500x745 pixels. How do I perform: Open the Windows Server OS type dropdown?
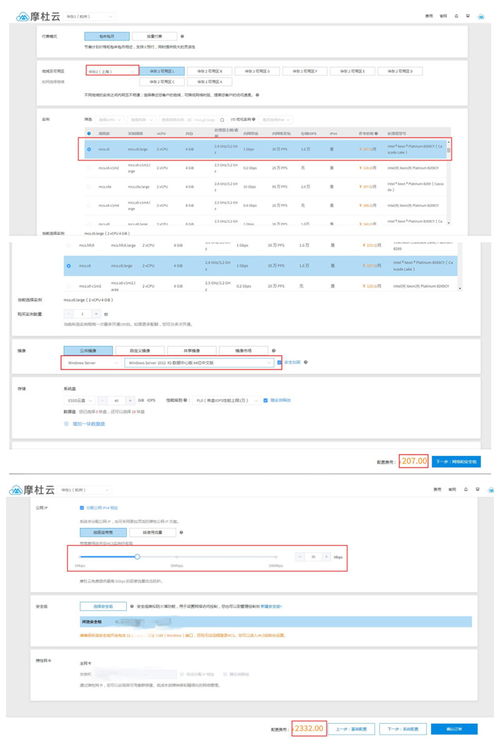click(x=92, y=363)
